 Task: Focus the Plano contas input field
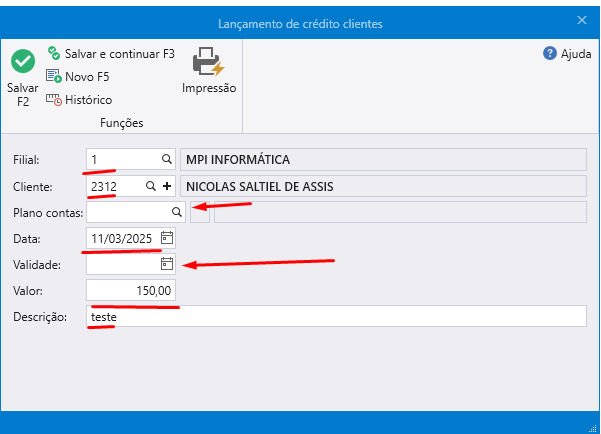pyautogui.click(x=127, y=212)
